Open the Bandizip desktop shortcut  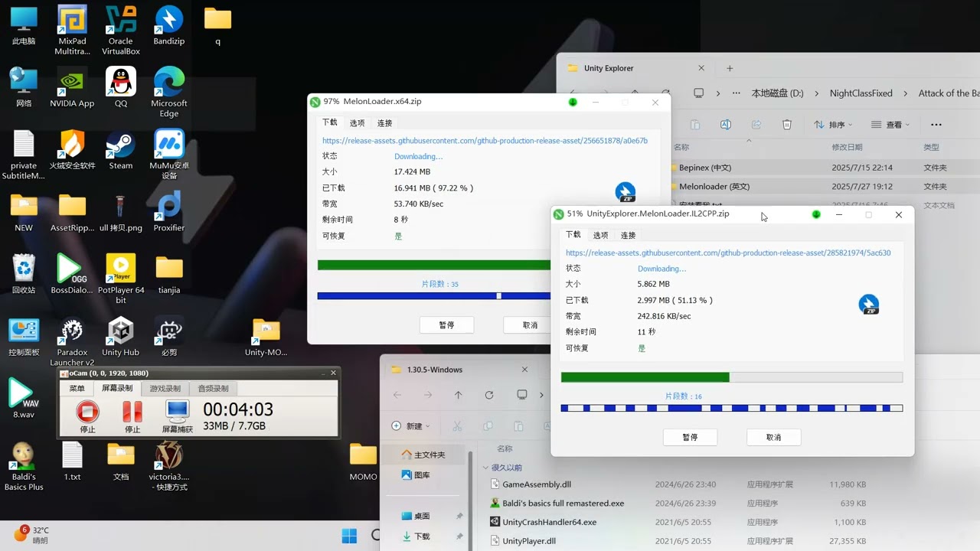(168, 25)
